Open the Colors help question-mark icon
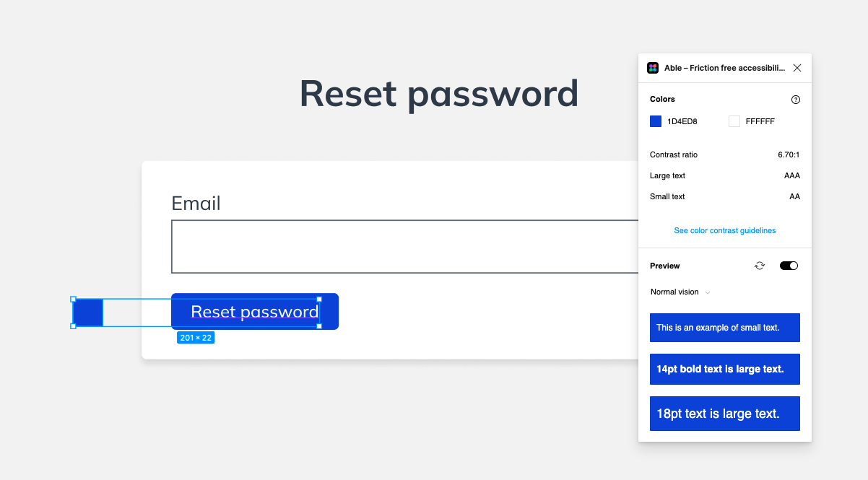Screen dimensions: 868x480 [x=795, y=100]
